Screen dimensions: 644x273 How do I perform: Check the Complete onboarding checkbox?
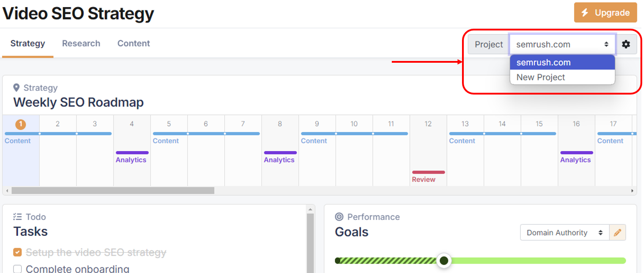[18, 268]
